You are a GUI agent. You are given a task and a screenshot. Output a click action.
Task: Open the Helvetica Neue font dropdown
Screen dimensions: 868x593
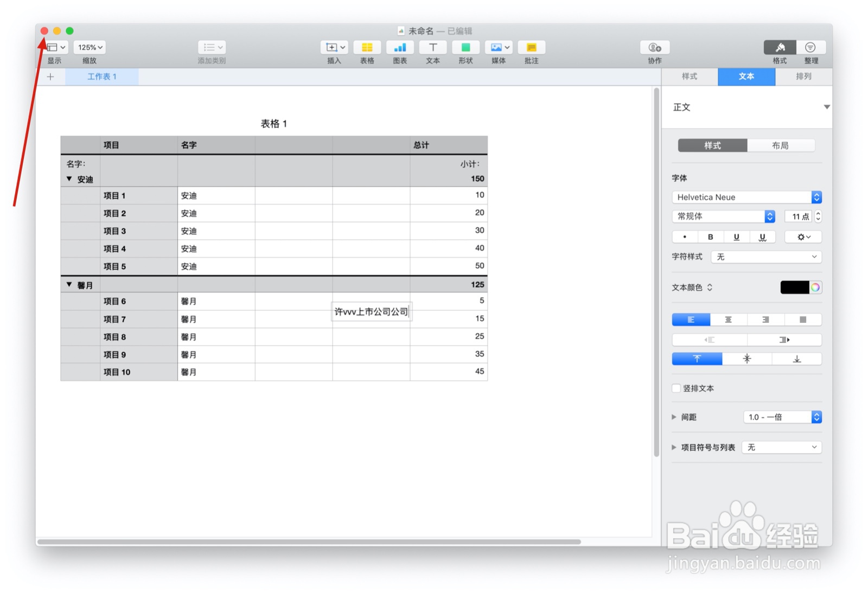(x=747, y=197)
